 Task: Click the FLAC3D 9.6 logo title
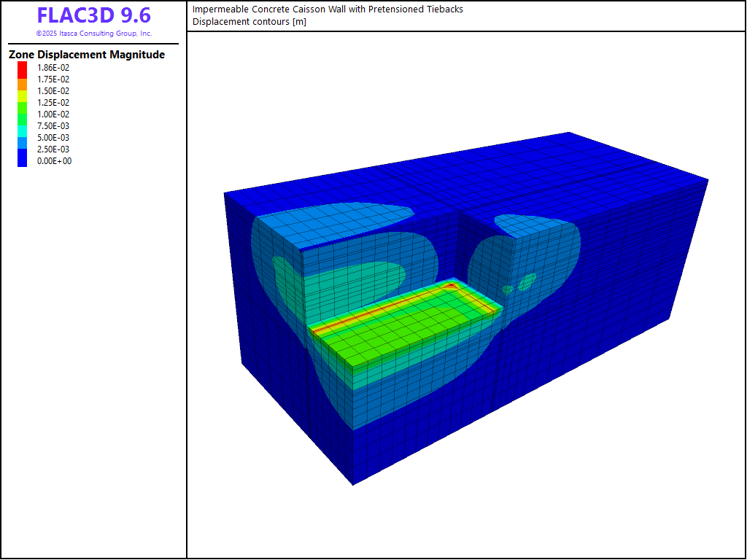93,15
